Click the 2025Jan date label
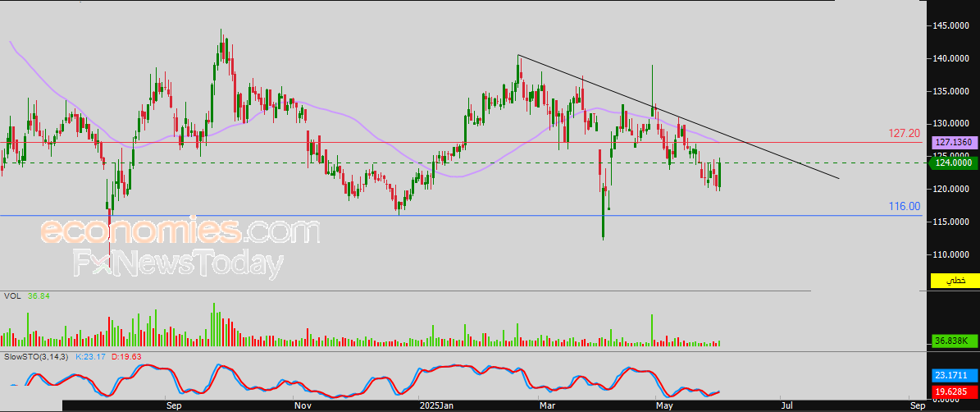This screenshot has width=980, height=412. coord(435,406)
